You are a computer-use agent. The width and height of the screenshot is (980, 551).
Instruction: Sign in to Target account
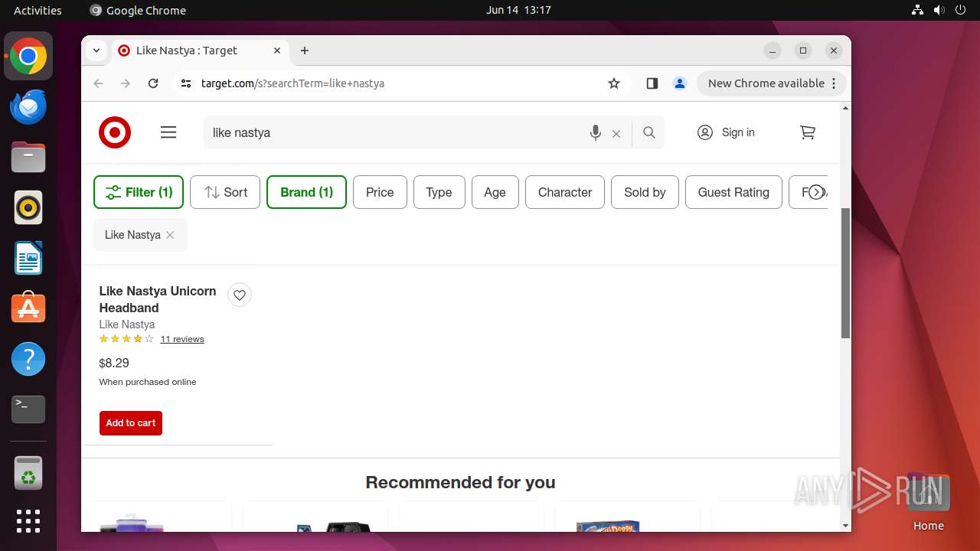[726, 132]
